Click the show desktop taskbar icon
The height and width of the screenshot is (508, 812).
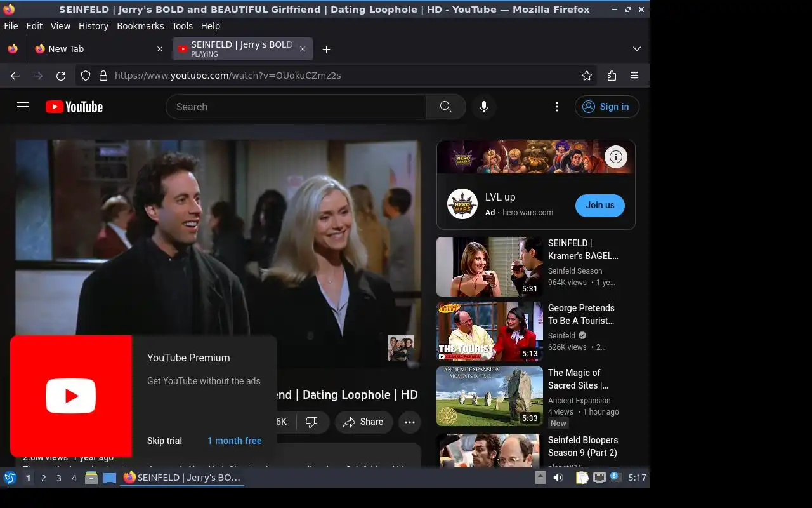[110, 478]
